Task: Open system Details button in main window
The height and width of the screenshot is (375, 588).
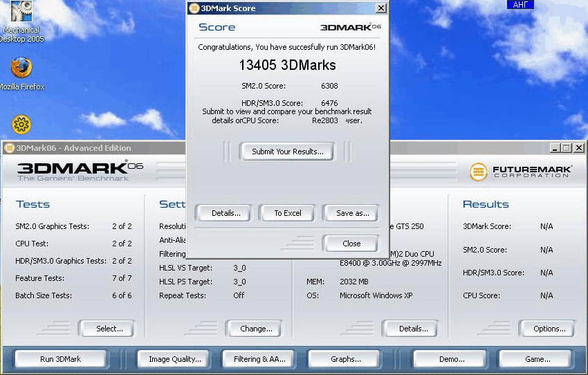Action: click(413, 329)
